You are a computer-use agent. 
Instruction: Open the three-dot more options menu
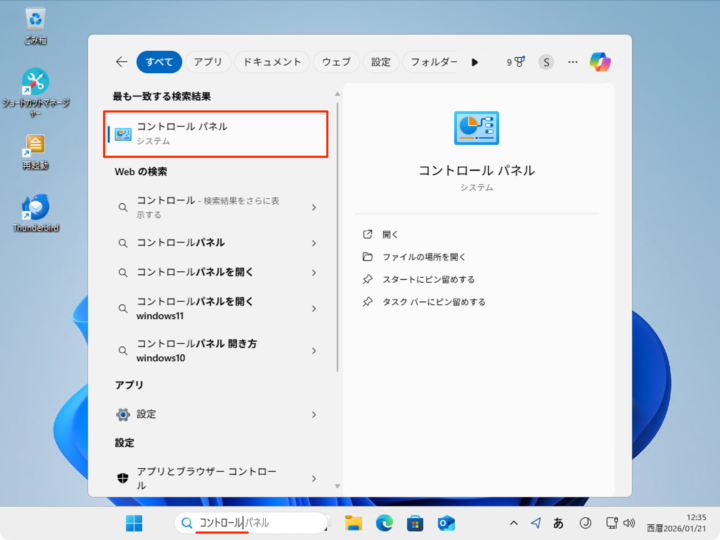tap(573, 62)
